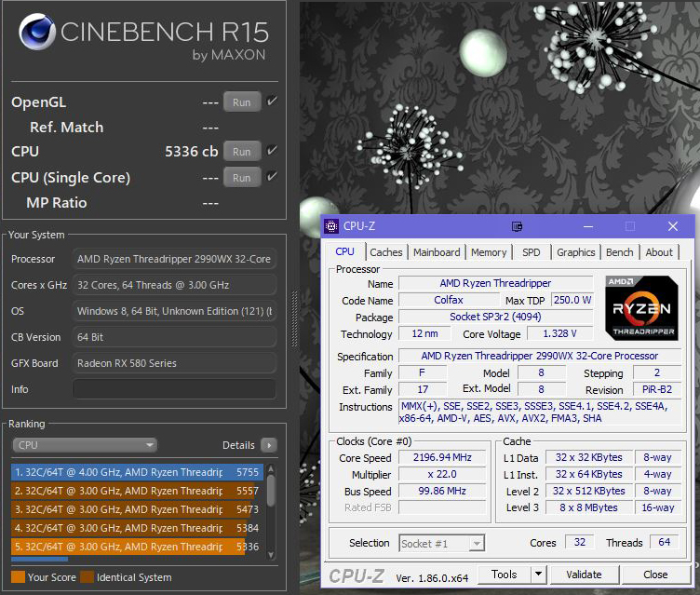This screenshot has width=700, height=595.
Task: Expand the Tools dropdown arrow in CPU-Z
Action: [538, 575]
